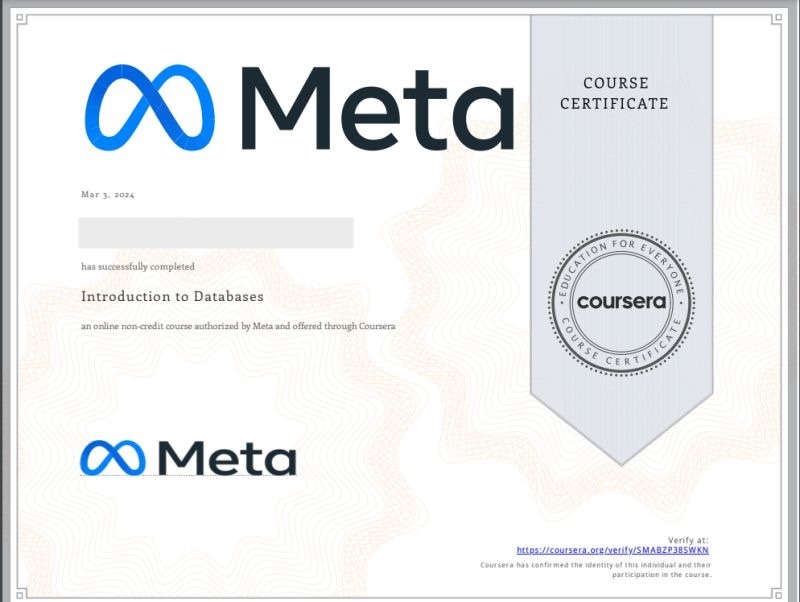
Task: Click the redacted gray name box
Action: 216,232
